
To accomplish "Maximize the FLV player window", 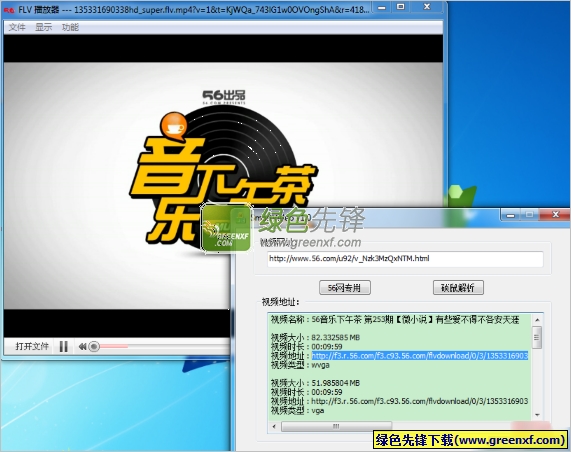I will point(401,7).
